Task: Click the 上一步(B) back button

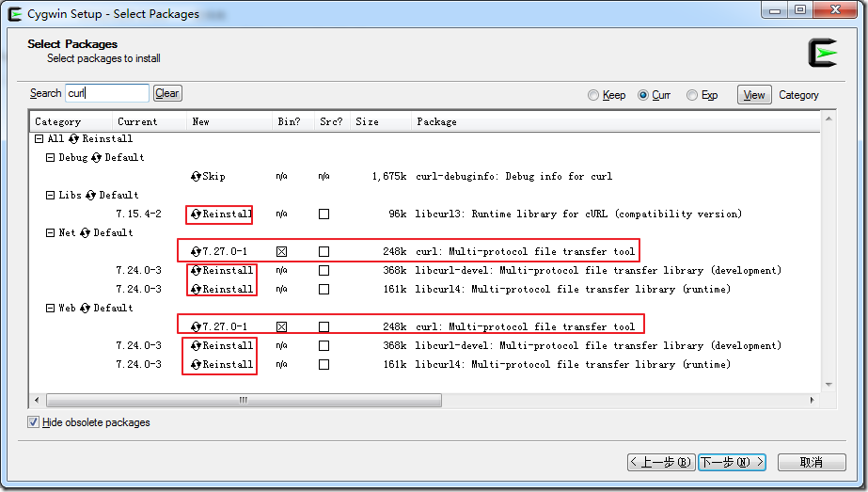Action: point(661,462)
